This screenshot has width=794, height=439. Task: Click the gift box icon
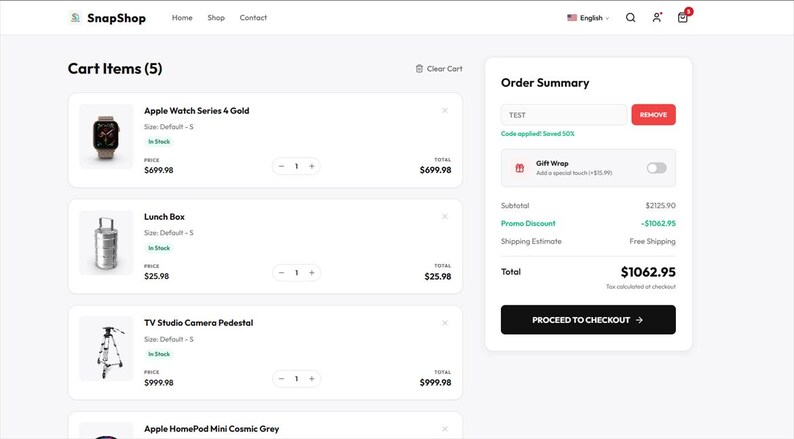tap(520, 168)
